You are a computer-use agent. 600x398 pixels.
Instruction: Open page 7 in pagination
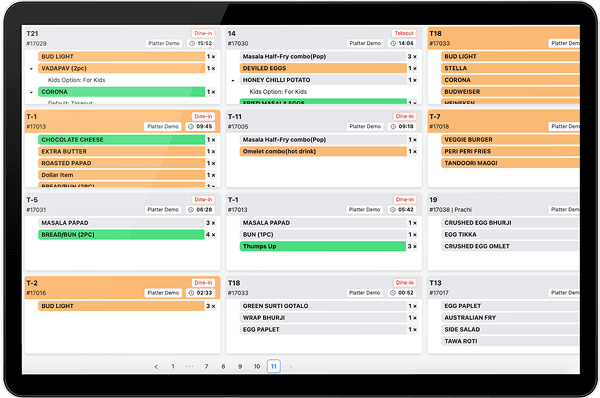(206, 367)
